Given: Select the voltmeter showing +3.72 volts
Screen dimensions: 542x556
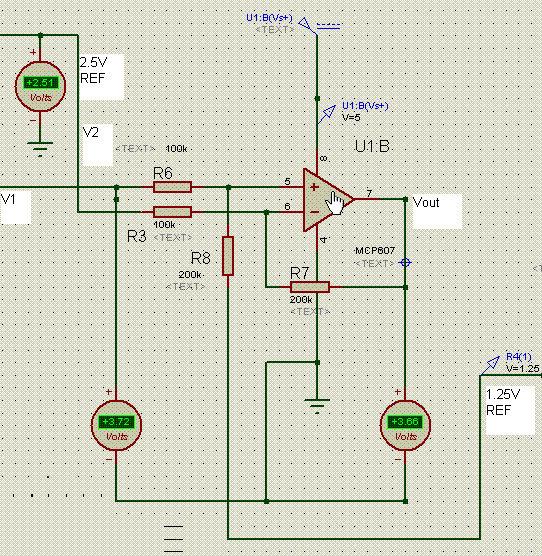Looking at the screenshot, I should 116,425.
